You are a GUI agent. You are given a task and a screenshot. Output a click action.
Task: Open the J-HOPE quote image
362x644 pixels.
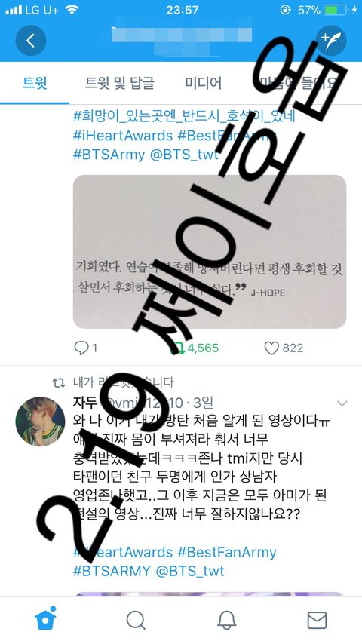tap(210, 251)
